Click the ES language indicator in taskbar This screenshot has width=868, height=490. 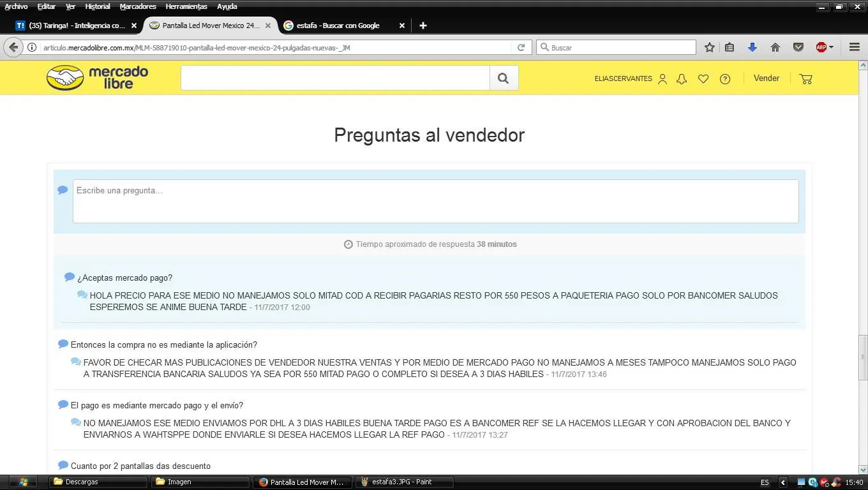[765, 482]
